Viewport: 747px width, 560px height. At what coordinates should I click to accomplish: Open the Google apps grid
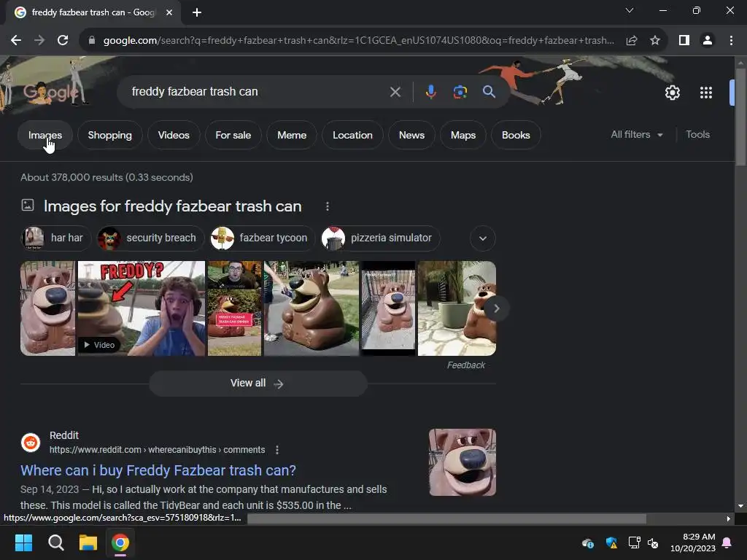click(706, 93)
